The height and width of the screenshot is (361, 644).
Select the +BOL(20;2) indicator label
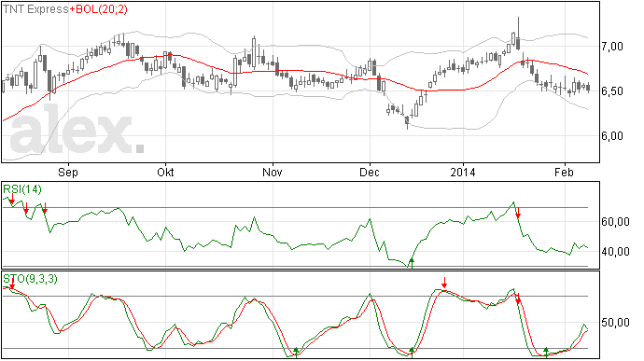click(98, 9)
